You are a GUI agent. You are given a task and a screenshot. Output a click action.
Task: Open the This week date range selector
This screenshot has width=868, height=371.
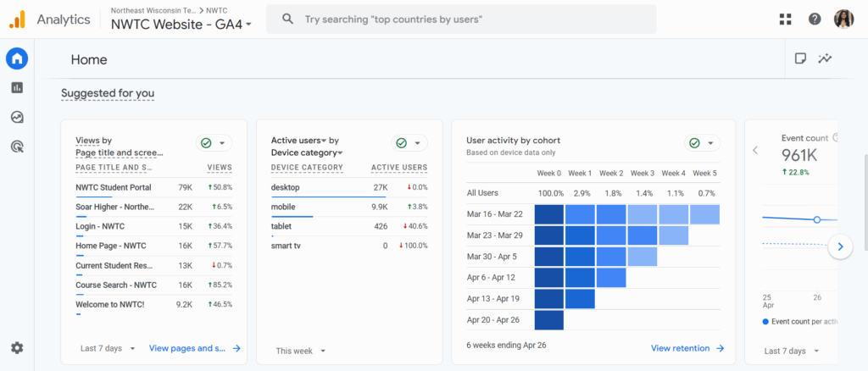[x=301, y=351]
